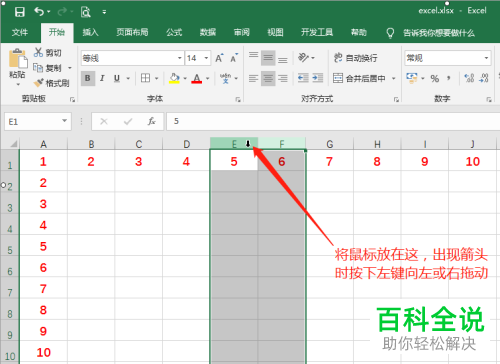Click the Increase Indent icon
Viewport: 500px width, 364px height.
tap(317, 78)
